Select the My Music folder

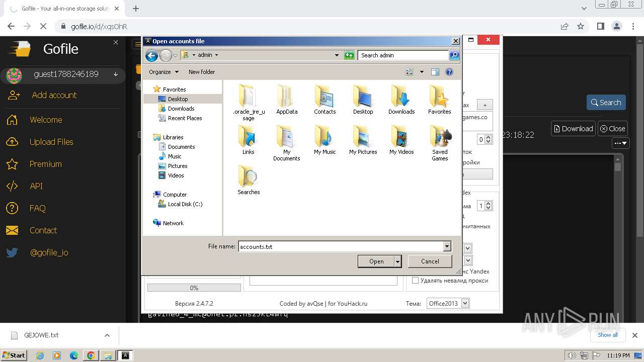point(325,140)
